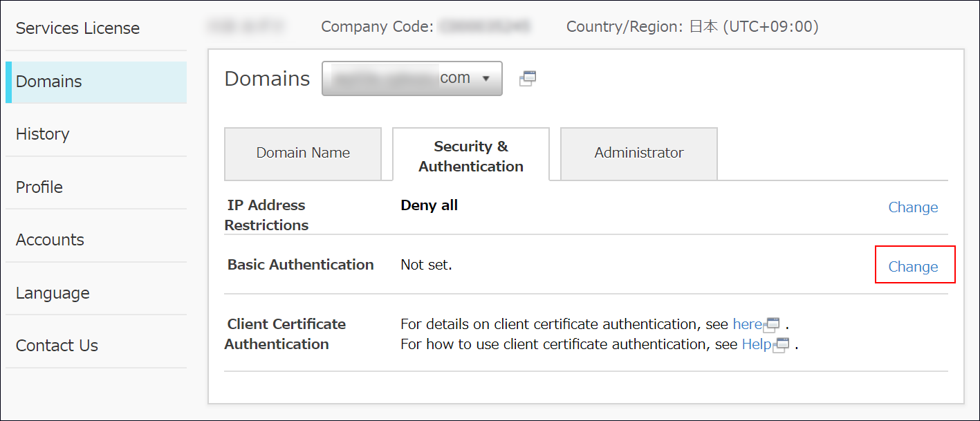Change the IP Address Restrictions setting
980x421 pixels.
(913, 207)
